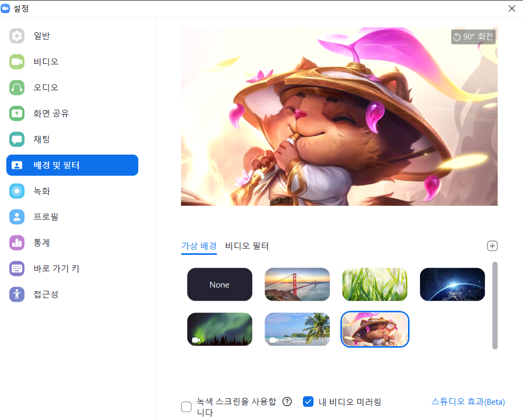Open the 채팅 chat bubble icon
Screen dimensions: 523x420
[x=17, y=139]
